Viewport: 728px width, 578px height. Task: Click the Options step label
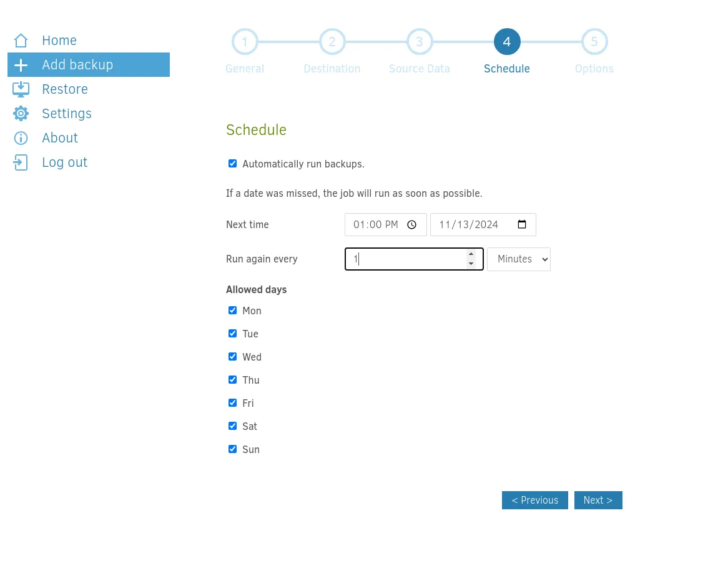(594, 69)
